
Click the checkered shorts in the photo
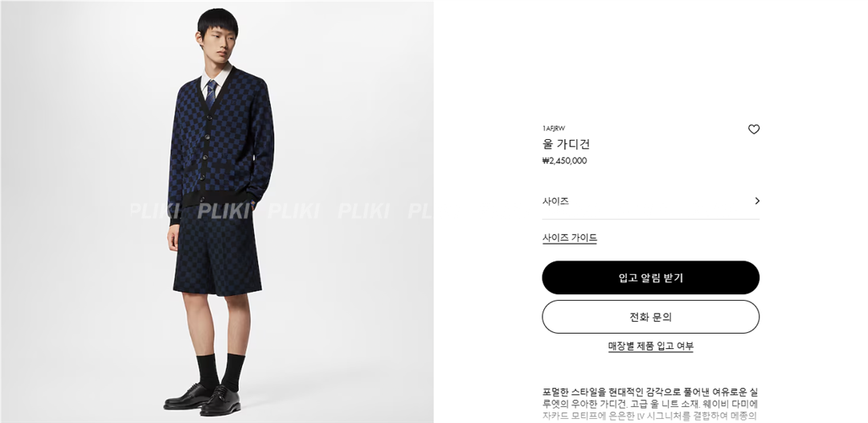click(x=216, y=249)
